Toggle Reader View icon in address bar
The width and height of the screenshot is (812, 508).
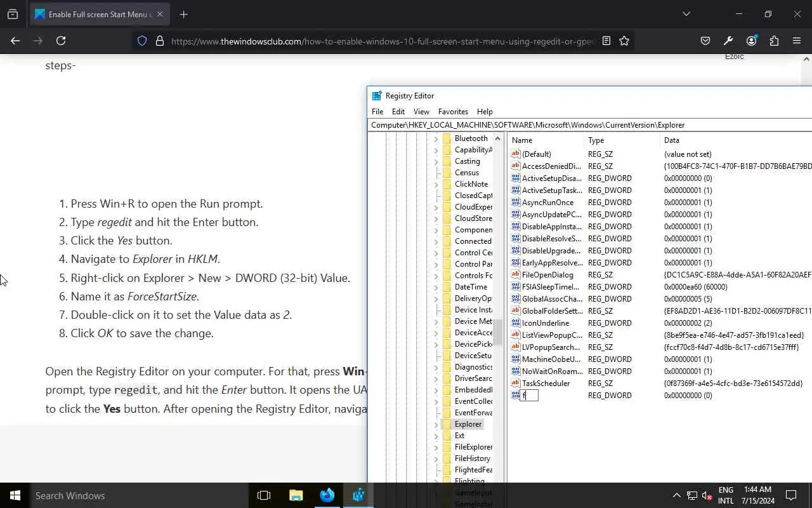pyautogui.click(x=606, y=41)
